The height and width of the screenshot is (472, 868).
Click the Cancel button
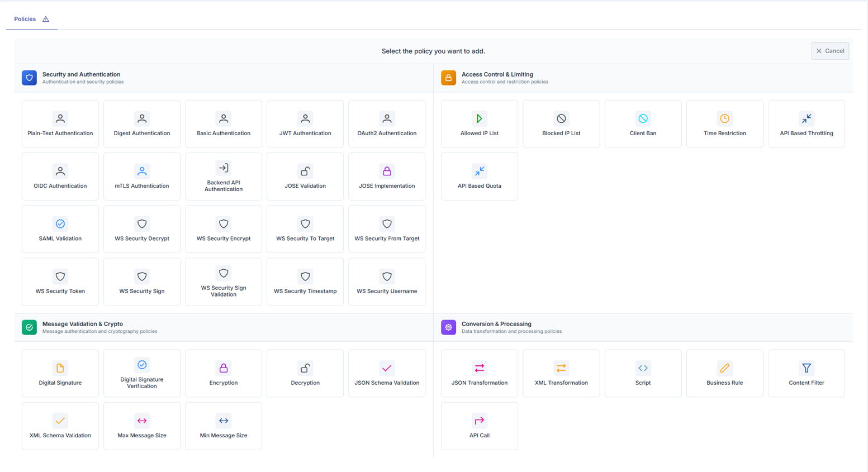pos(830,51)
